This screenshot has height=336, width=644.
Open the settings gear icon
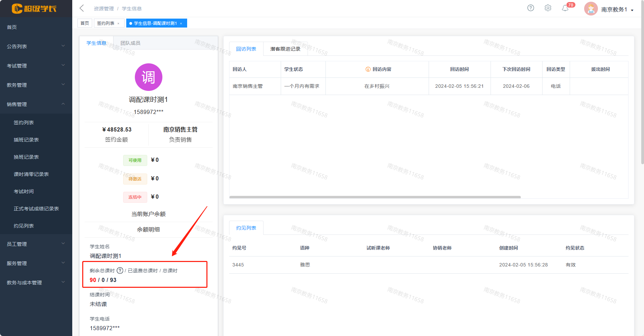(x=548, y=8)
